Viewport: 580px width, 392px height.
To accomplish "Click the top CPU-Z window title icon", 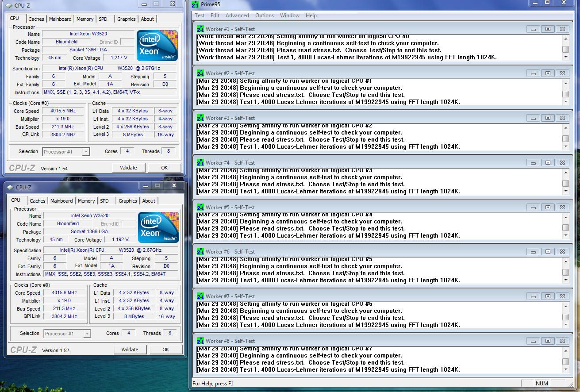I will [9, 5].
